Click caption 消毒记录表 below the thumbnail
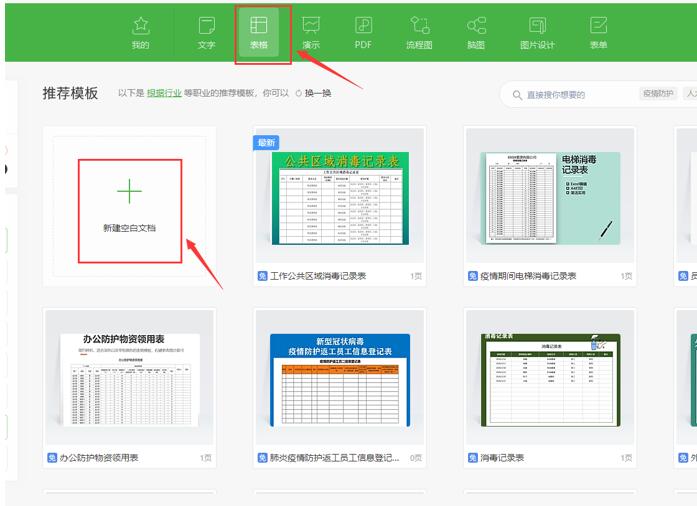 click(x=502, y=458)
